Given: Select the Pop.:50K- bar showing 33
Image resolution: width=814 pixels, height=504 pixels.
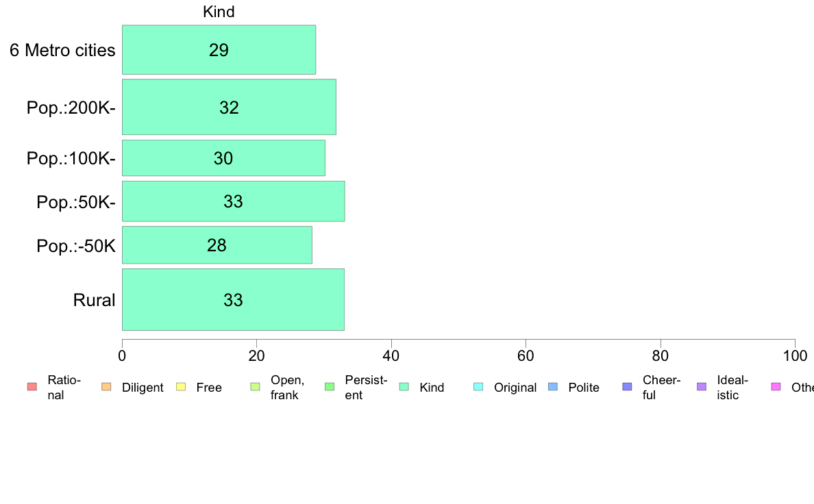Looking at the screenshot, I should coord(233,201).
